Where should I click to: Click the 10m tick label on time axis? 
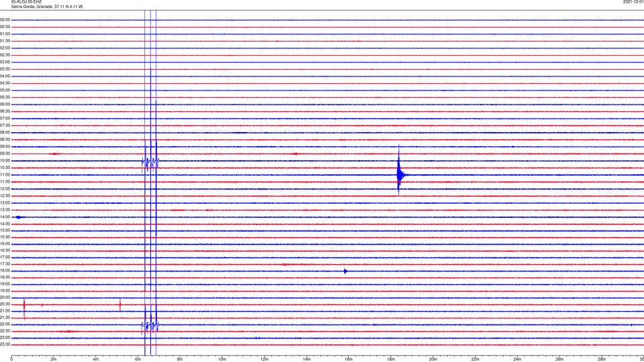(222, 359)
